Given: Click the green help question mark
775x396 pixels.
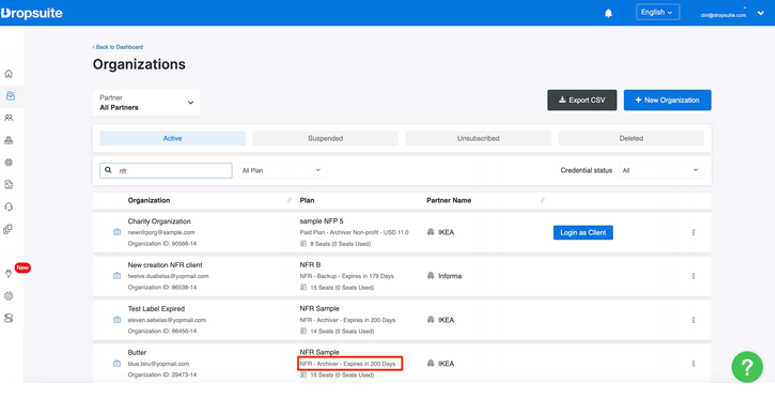Looking at the screenshot, I should 747,367.
